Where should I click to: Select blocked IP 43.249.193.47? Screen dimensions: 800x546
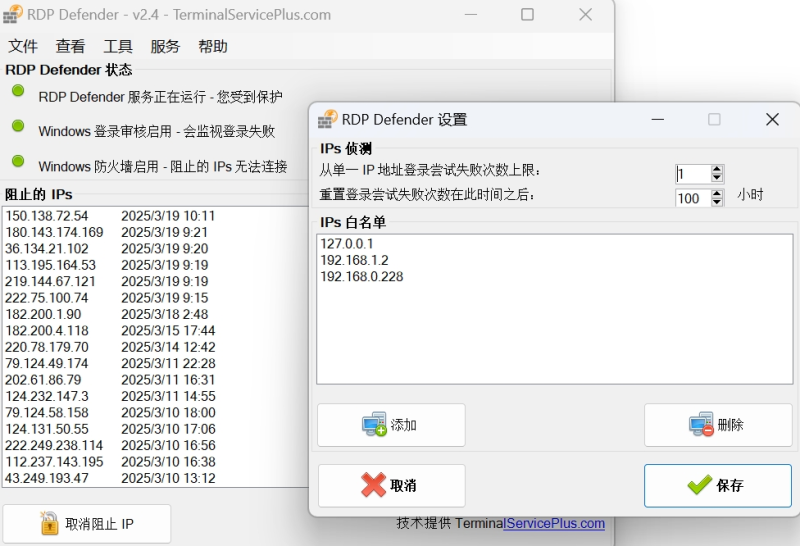coord(46,478)
